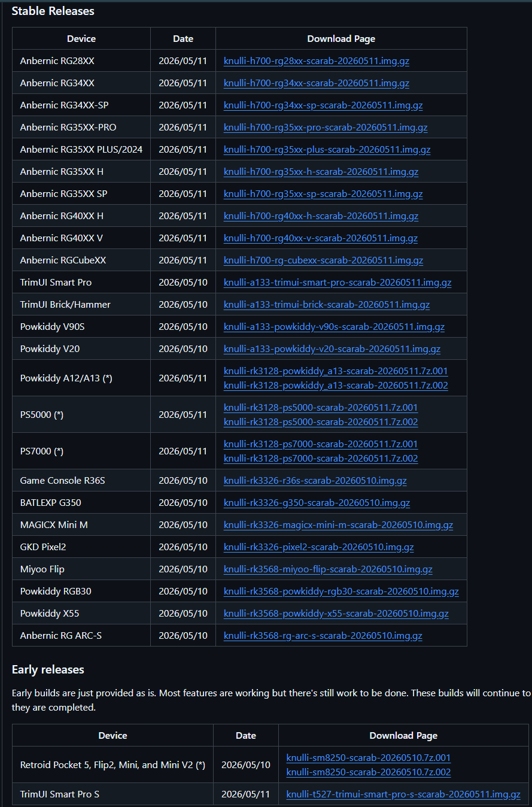The width and height of the screenshot is (532, 807).
Task: Open the miyoo-flip-scarab image link
Action: [328, 569]
